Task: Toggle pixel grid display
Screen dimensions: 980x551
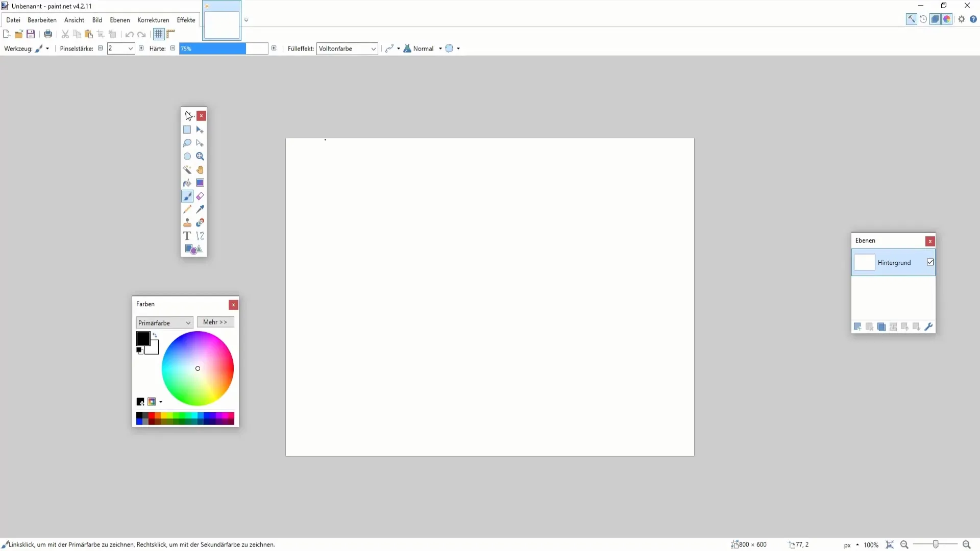Action: 159,34
